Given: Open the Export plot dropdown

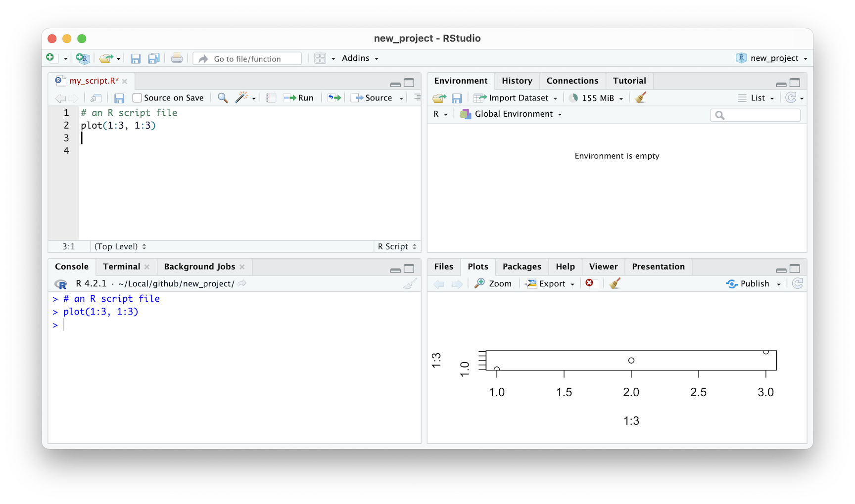Looking at the screenshot, I should [x=550, y=284].
